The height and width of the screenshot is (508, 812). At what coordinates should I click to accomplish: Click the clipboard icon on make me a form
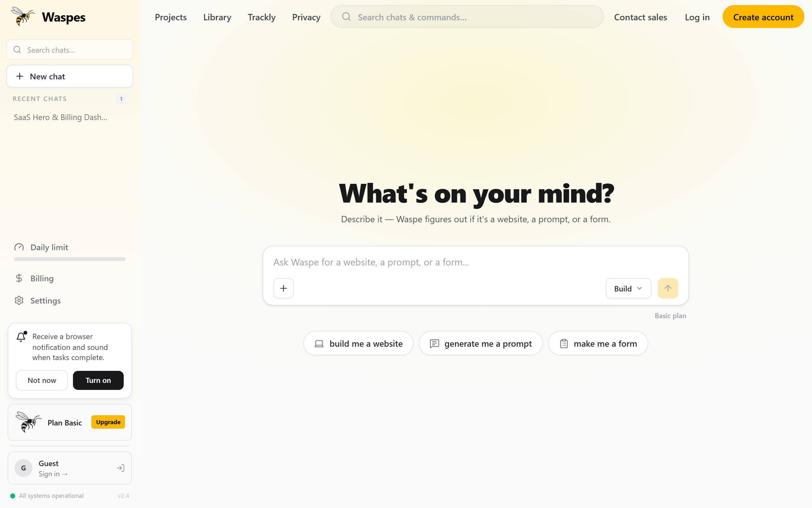click(564, 344)
